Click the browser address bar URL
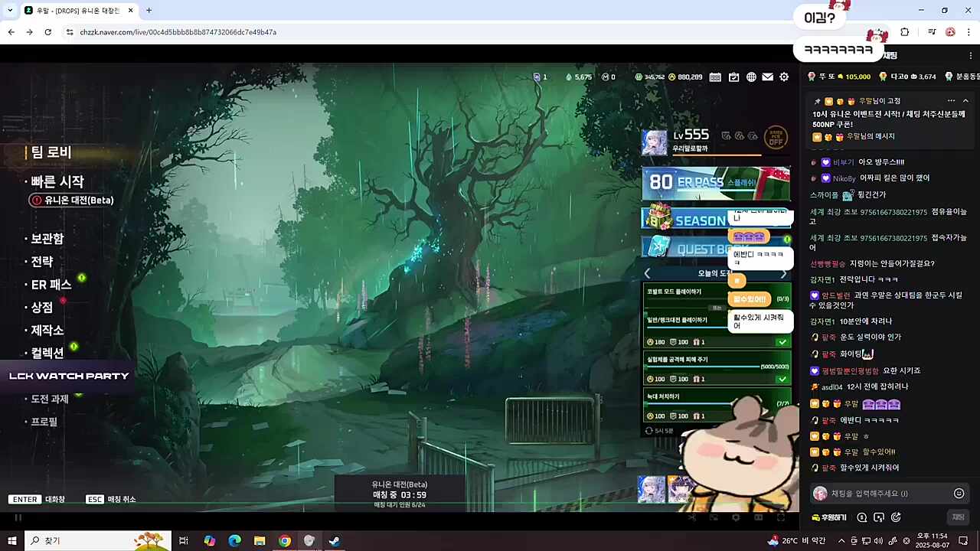This screenshot has width=980, height=551. tap(178, 32)
